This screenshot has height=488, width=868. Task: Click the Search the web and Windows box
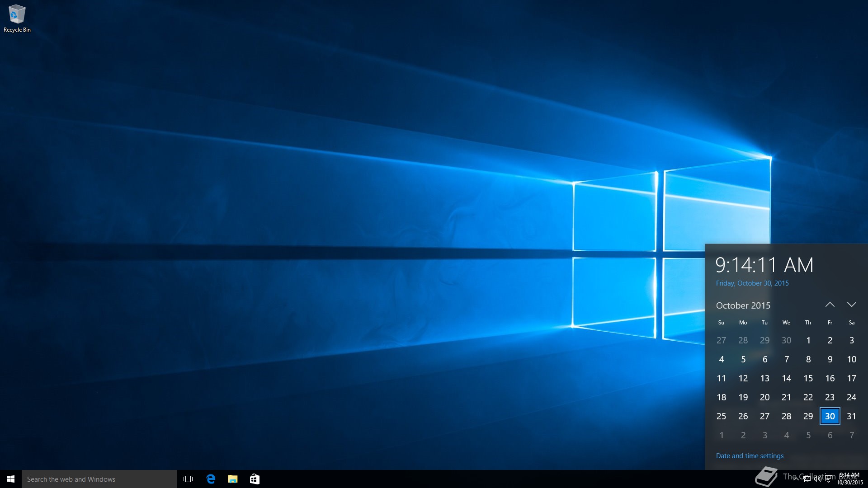coord(99,479)
